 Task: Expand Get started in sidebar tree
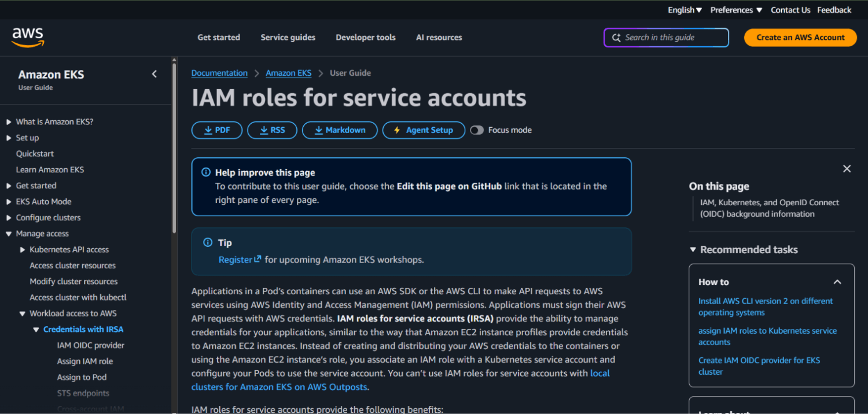coord(9,186)
